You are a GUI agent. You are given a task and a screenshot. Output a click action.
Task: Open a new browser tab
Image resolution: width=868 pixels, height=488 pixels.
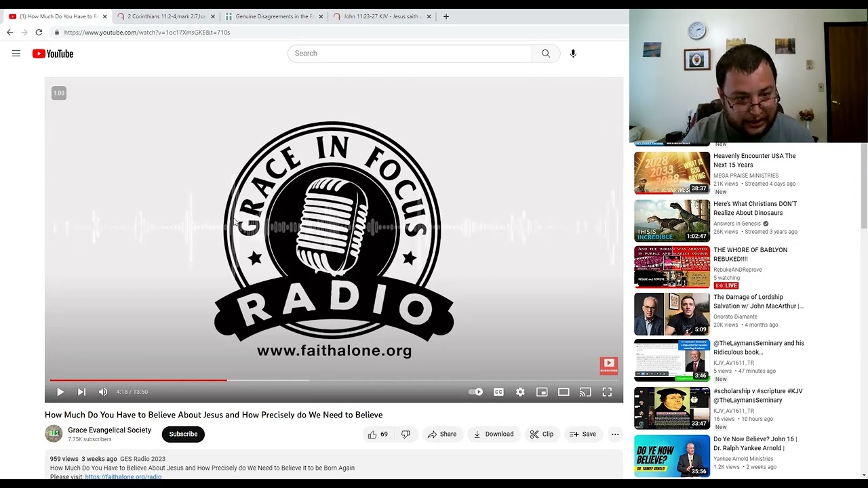tap(446, 16)
